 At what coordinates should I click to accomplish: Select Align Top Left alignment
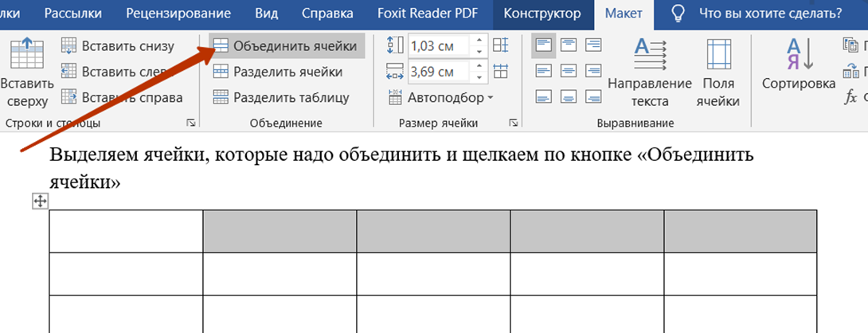544,45
